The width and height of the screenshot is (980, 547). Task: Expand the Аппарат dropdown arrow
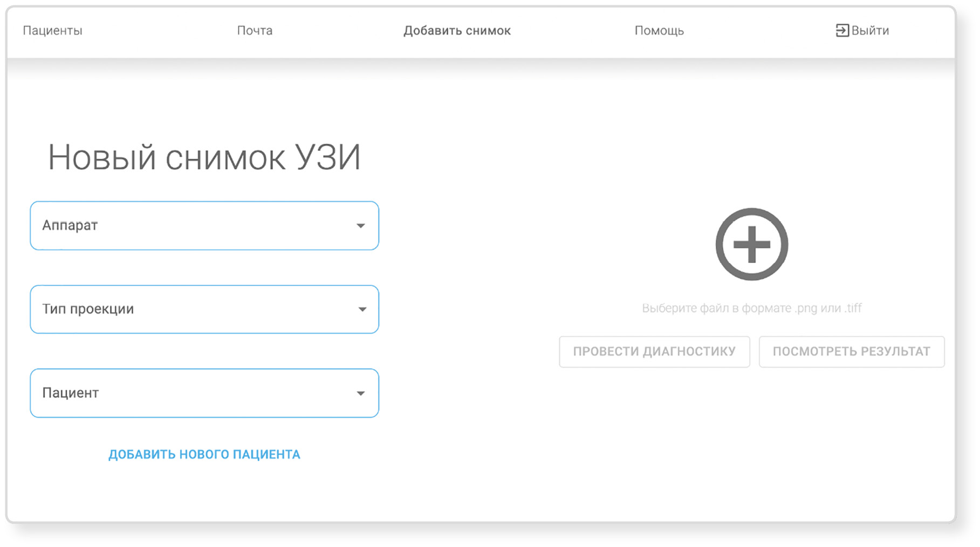point(361,226)
